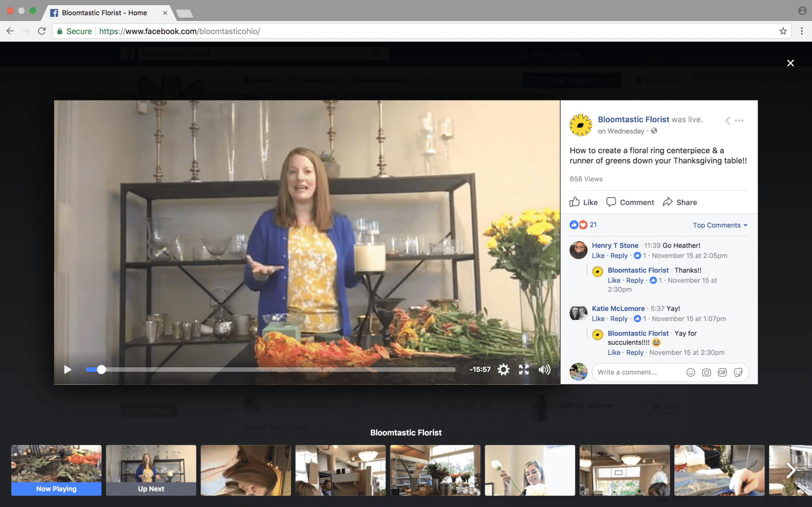The width and height of the screenshot is (812, 507).
Task: Like the Bloomtastic Florist video
Action: click(x=584, y=202)
